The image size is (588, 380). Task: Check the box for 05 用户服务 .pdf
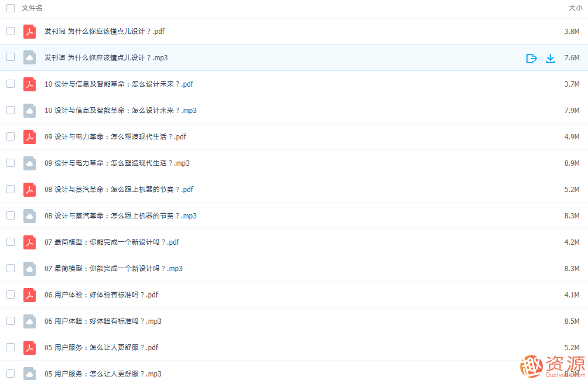click(11, 347)
